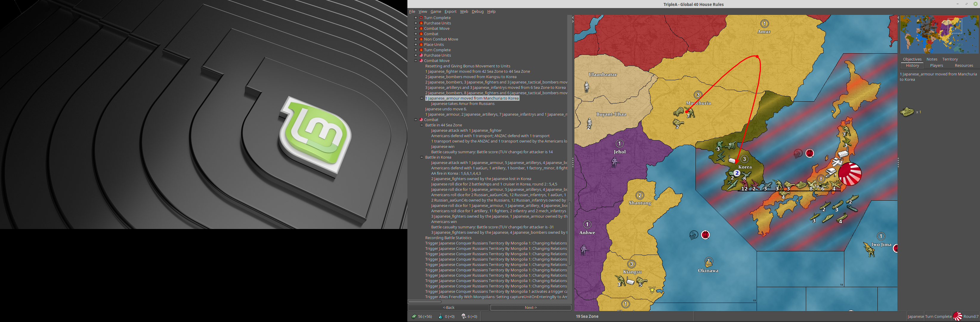This screenshot has width=980, height=322.
Task: Click the Korea territory value circle
Action: point(744,159)
